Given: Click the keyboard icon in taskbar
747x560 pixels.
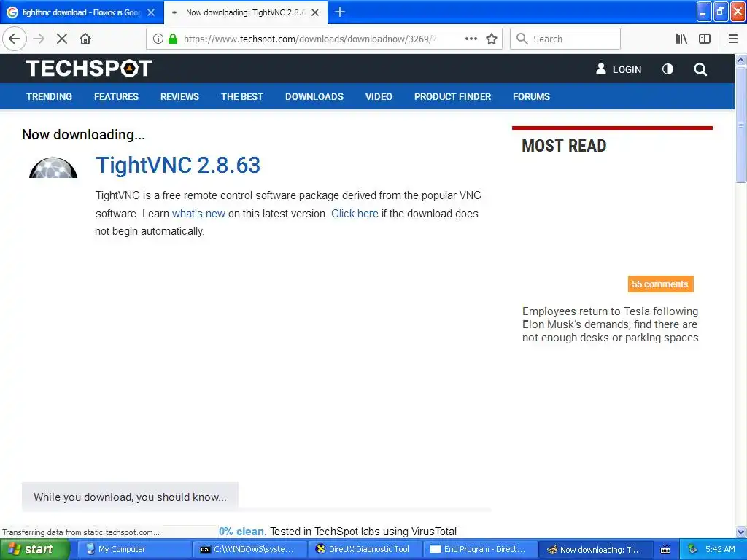Looking at the screenshot, I should [x=665, y=550].
